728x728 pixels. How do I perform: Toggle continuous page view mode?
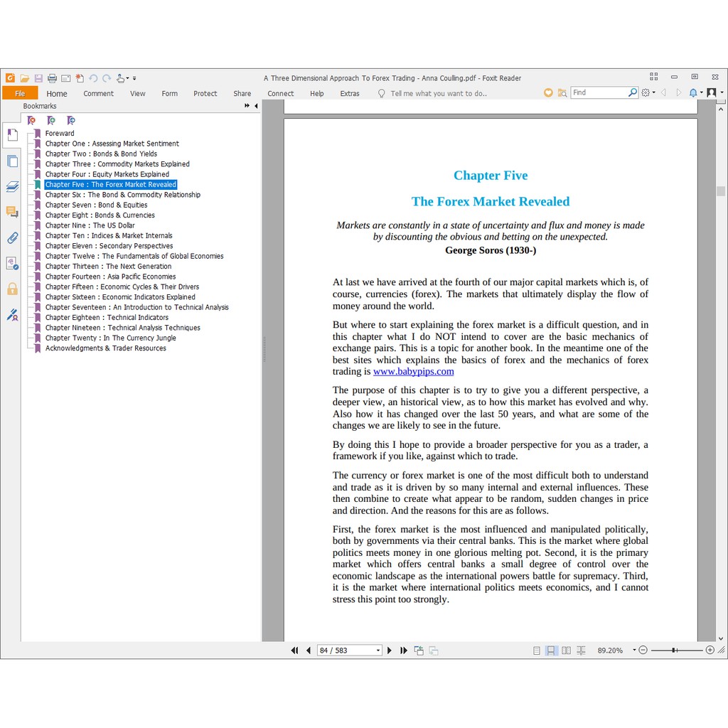[551, 651]
